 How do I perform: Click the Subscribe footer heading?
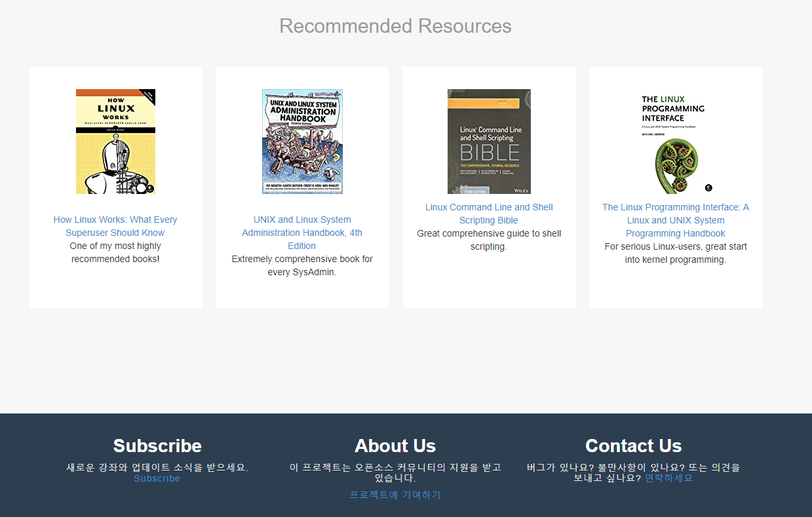(157, 446)
